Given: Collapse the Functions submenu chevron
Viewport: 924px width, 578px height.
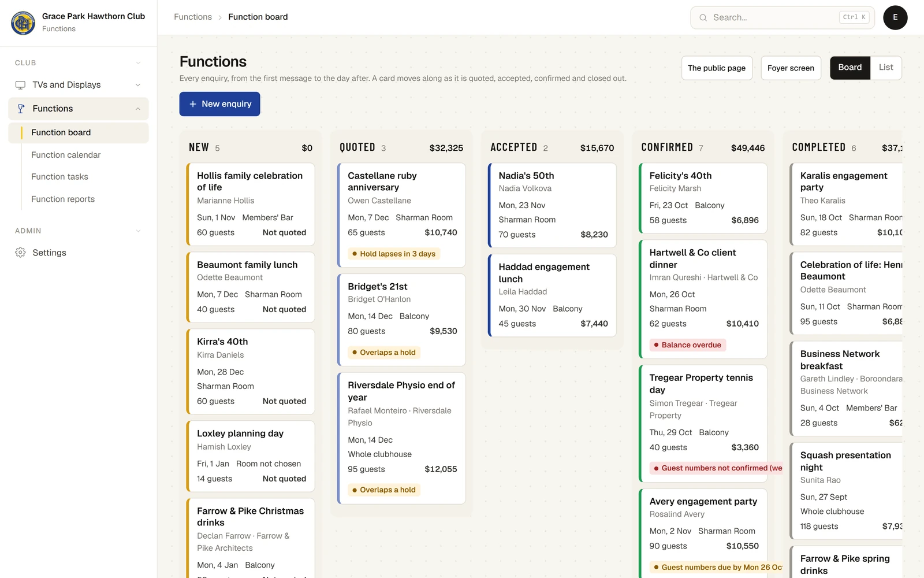Looking at the screenshot, I should tap(138, 109).
